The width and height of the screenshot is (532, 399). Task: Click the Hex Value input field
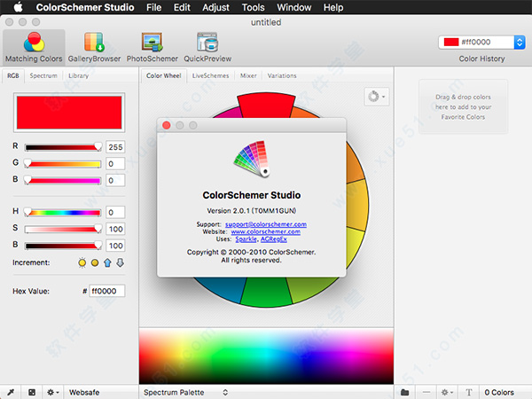coord(107,291)
